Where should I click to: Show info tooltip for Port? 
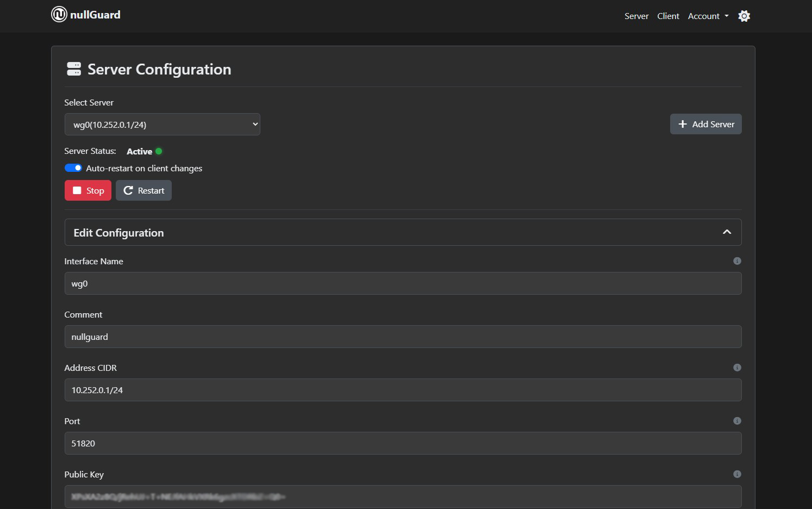[737, 421]
